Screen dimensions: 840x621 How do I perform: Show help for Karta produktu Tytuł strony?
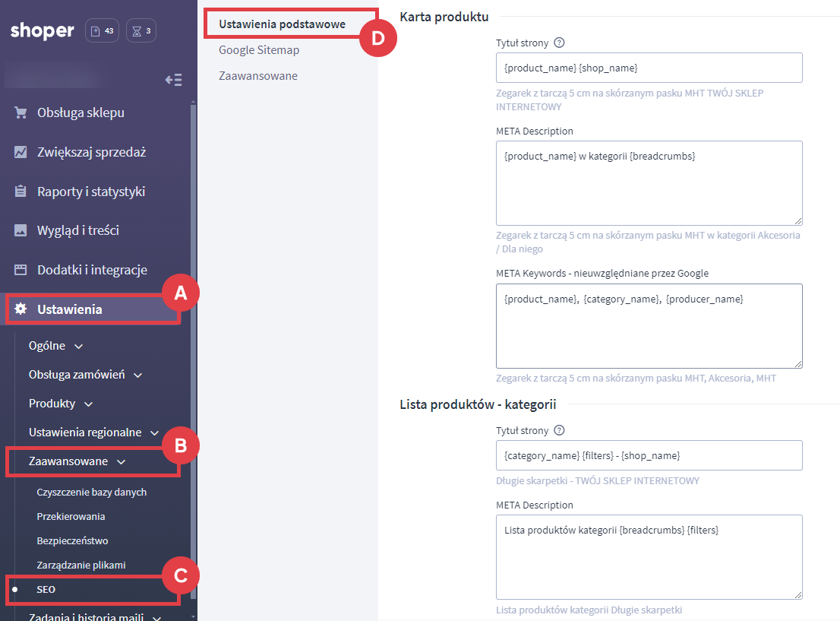[559, 43]
